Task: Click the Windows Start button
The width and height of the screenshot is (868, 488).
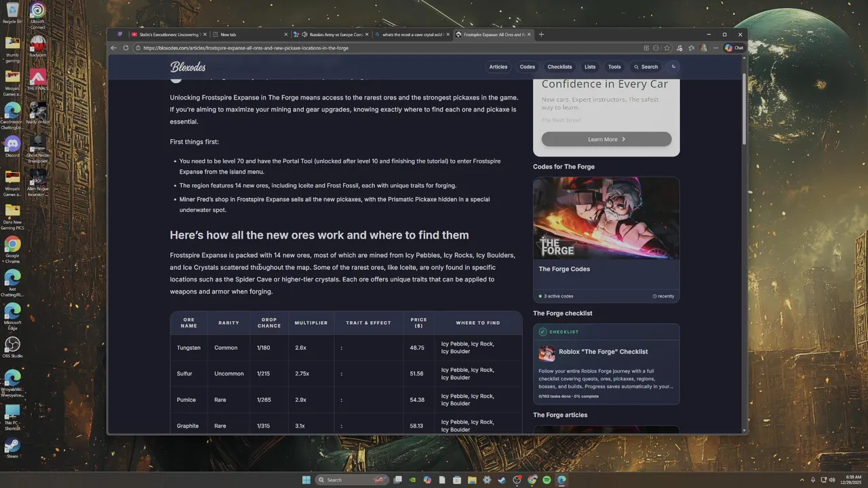Action: click(306, 480)
